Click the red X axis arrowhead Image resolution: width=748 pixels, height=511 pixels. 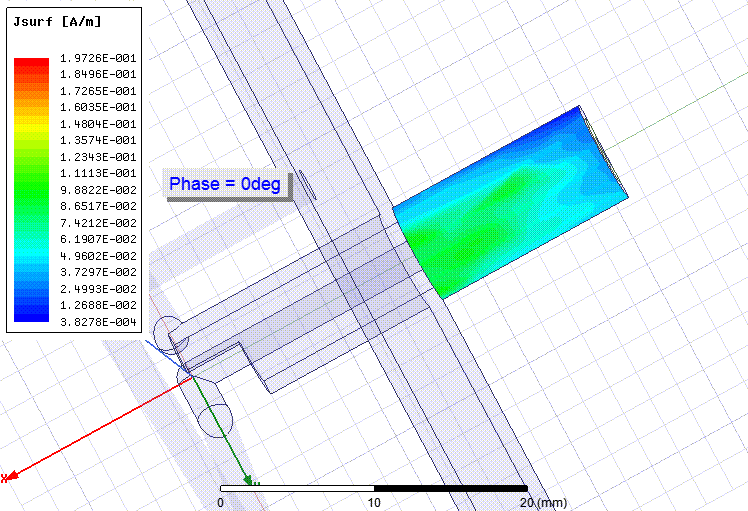[10, 476]
